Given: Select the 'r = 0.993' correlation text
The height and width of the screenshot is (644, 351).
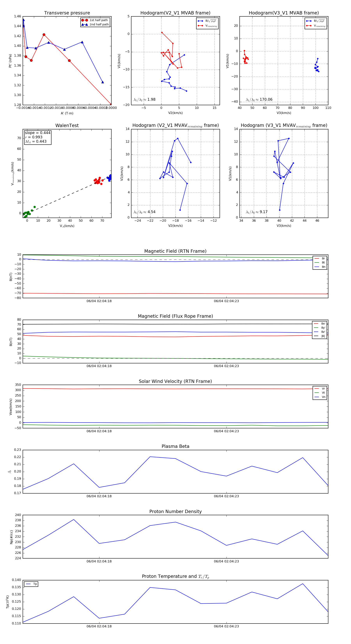Looking at the screenshot, I should pyautogui.click(x=34, y=137).
